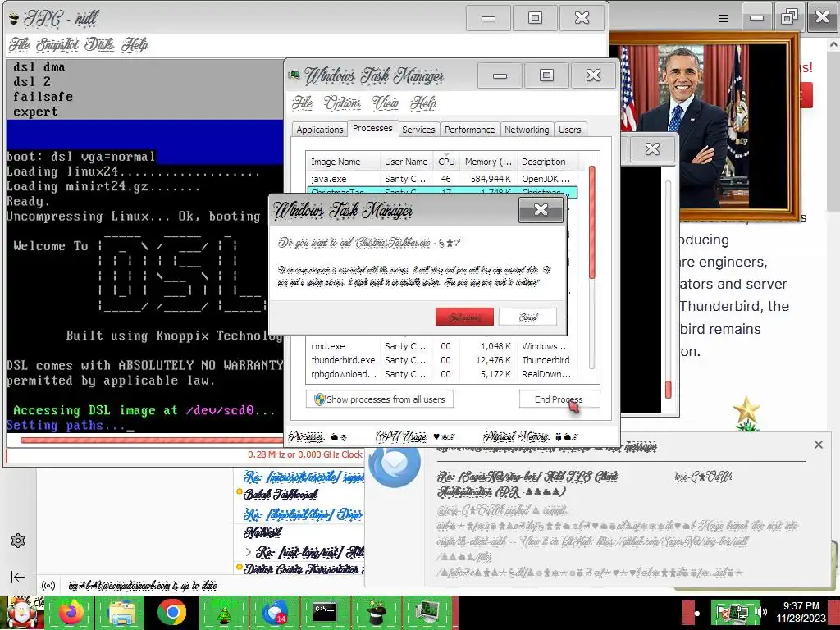The width and height of the screenshot is (840, 630).
Task: Dismiss the Thunderbird new message notification
Action: [818, 445]
